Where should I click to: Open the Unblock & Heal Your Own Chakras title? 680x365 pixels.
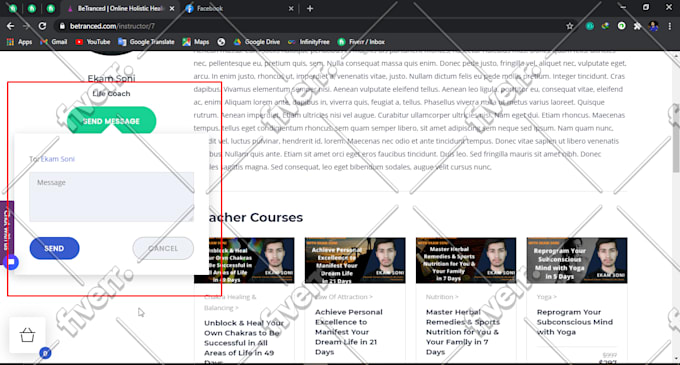point(244,342)
